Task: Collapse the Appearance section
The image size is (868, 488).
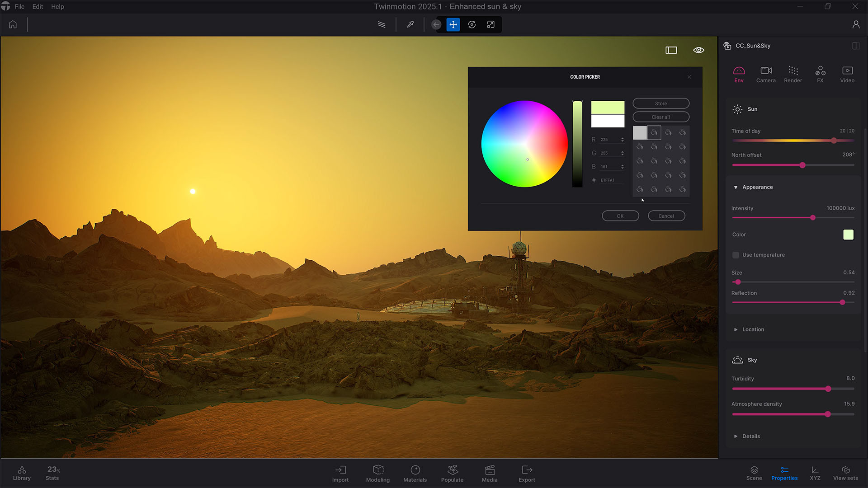Action: point(736,187)
